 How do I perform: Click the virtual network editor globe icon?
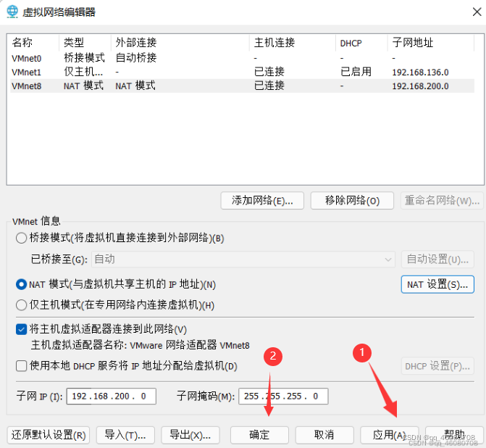12,12
